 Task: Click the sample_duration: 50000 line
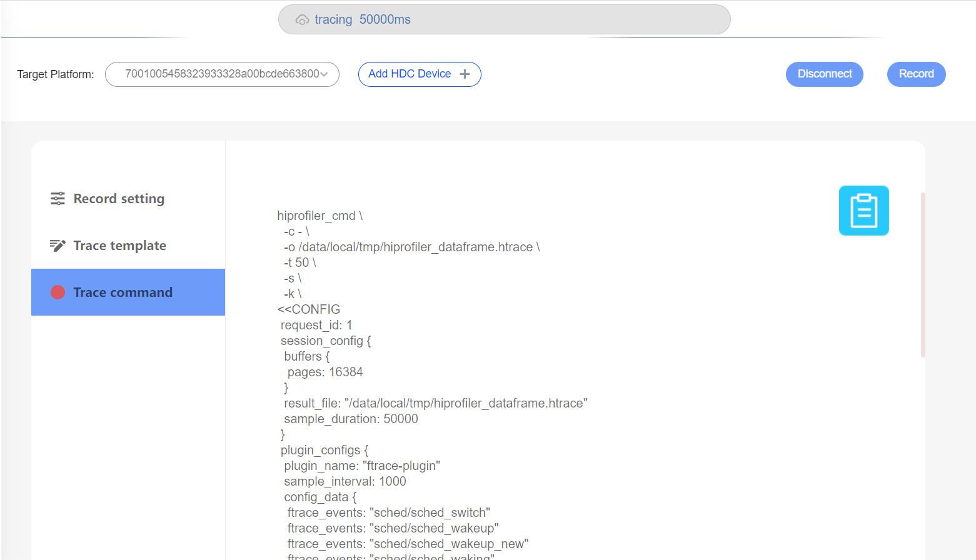coord(351,419)
